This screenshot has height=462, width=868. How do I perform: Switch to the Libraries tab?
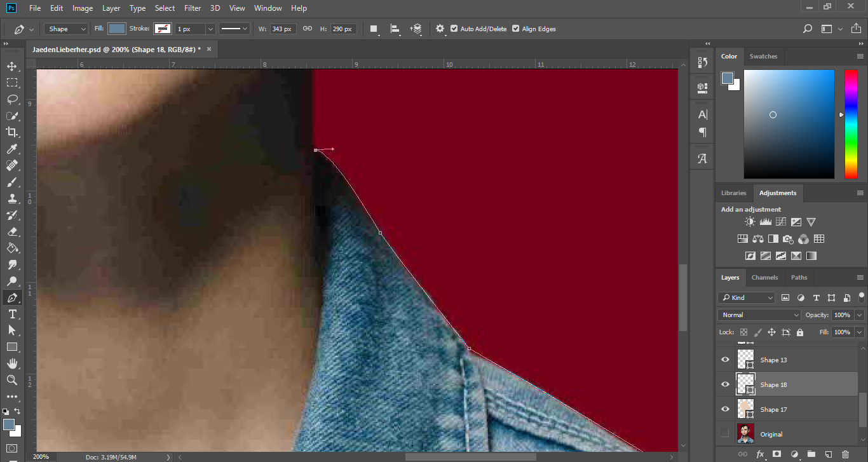point(733,193)
